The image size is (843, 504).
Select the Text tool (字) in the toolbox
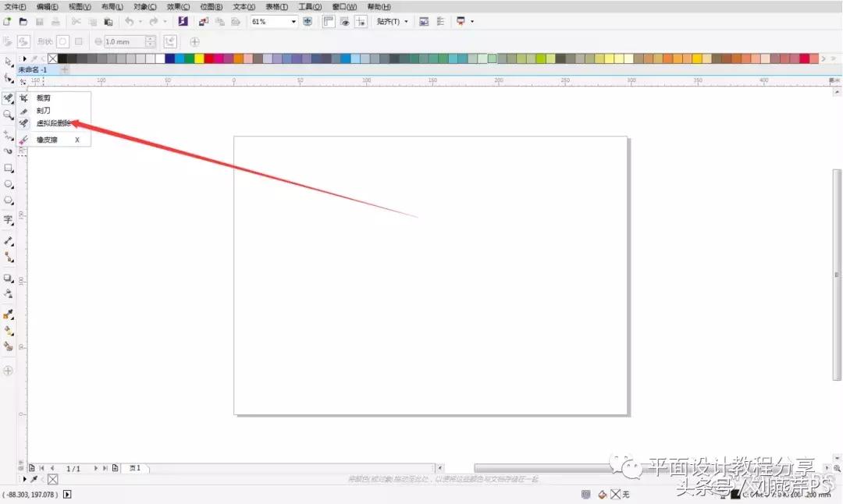click(x=9, y=219)
